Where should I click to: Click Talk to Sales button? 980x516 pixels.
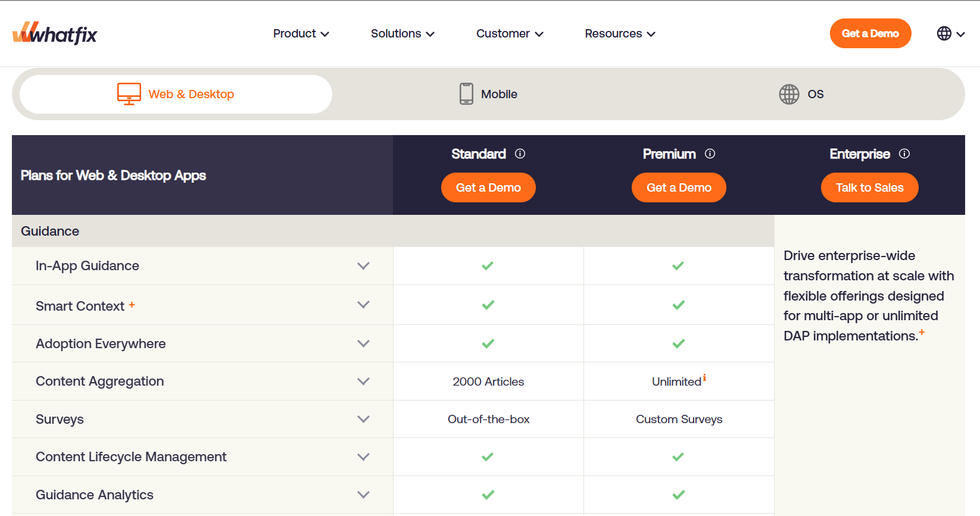[869, 187]
